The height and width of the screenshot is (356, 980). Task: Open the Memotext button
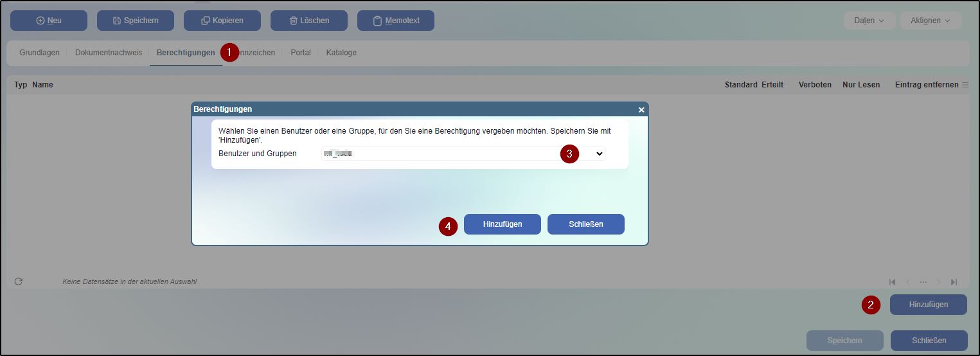[x=396, y=21]
